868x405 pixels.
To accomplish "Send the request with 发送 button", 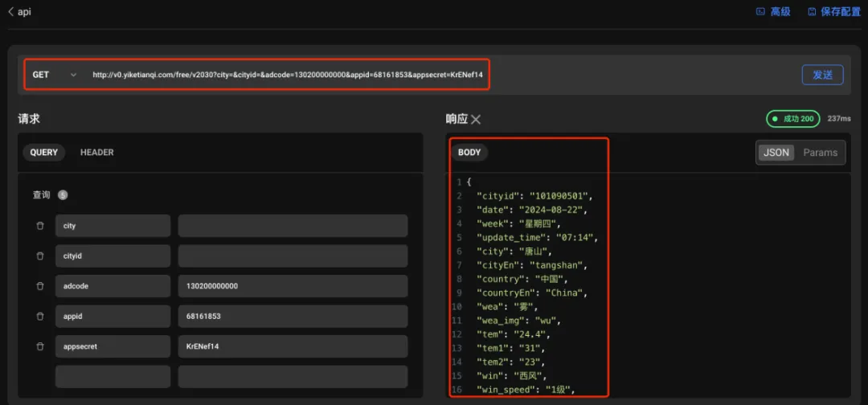I will (x=823, y=75).
